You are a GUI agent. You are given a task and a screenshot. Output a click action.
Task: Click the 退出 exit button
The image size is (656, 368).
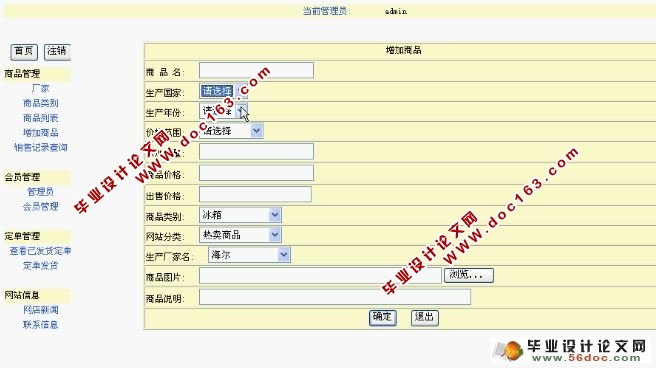(x=425, y=317)
